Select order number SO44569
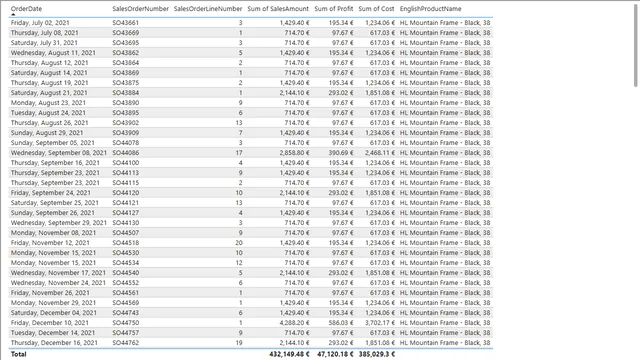This screenshot has width=640, height=360. tap(126, 303)
